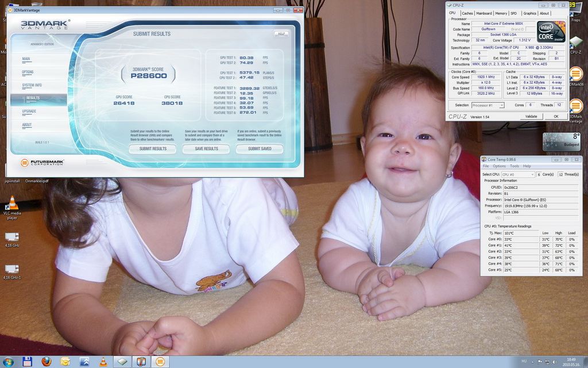
Task: Select the CPU tab in CPU-Z
Action: tap(452, 13)
